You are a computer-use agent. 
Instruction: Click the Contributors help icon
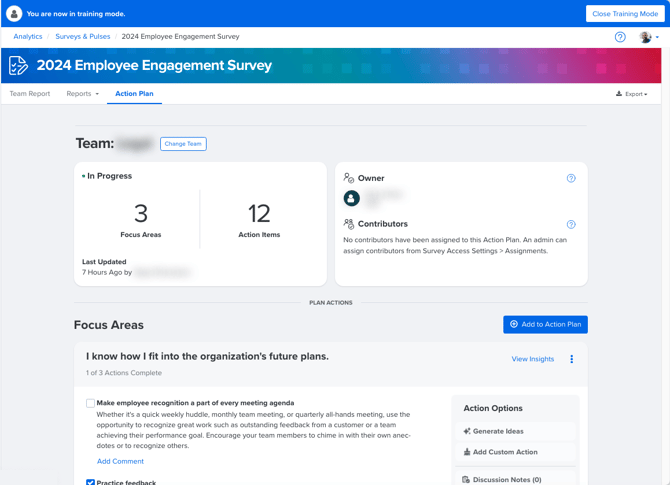571,224
